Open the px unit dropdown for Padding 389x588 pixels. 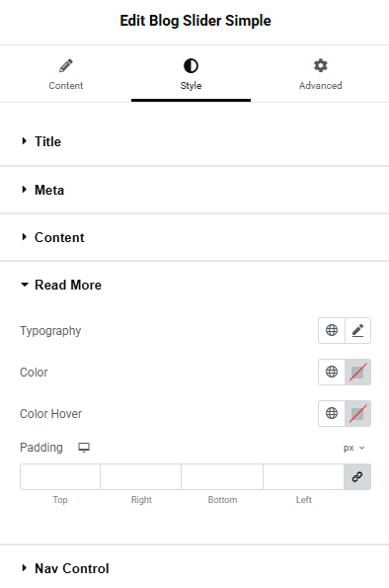coord(353,448)
